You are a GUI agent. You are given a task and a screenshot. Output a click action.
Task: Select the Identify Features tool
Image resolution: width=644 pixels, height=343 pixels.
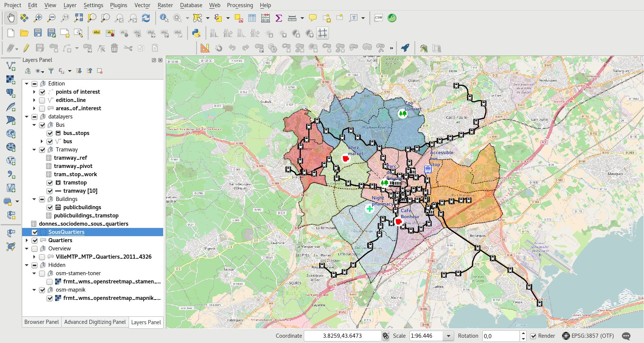[x=164, y=18]
